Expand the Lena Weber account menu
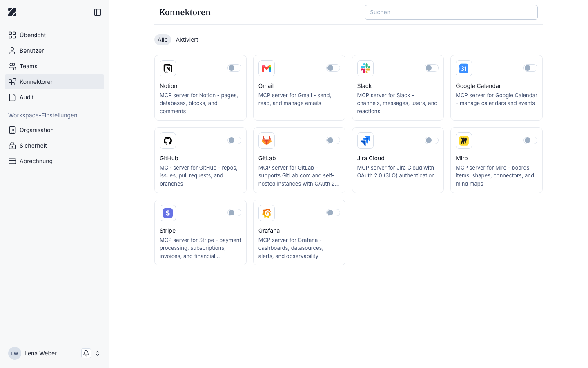Screen dimensions: 588x368 [98, 353]
